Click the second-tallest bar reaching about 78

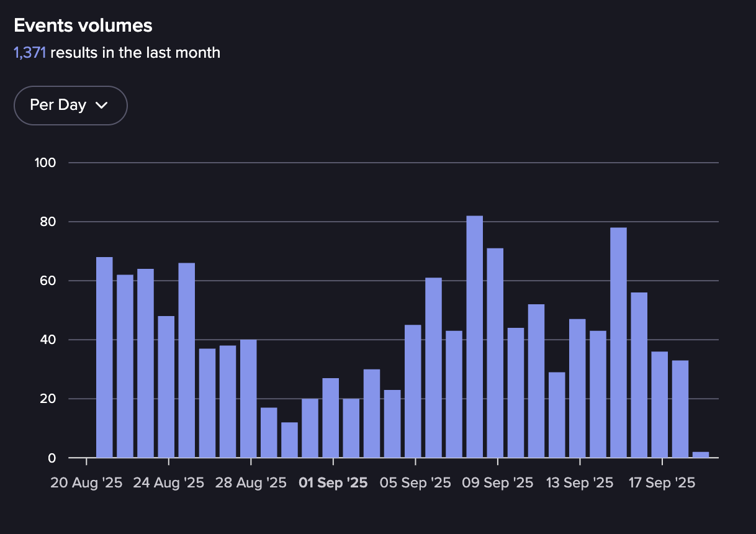(618, 343)
